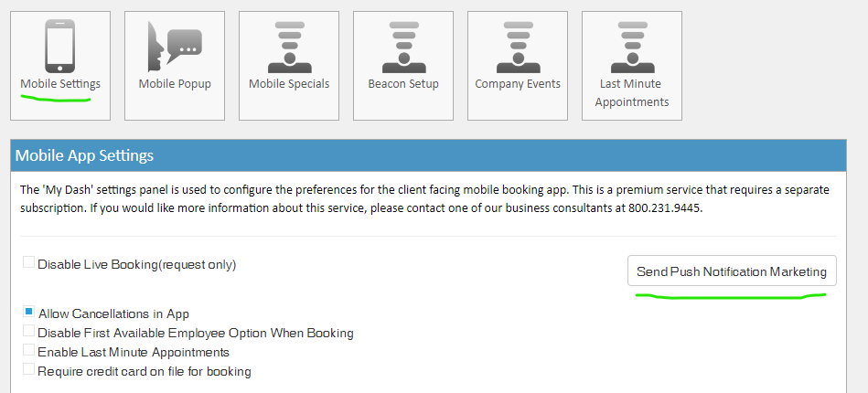Select the Company Events label

pyautogui.click(x=518, y=84)
